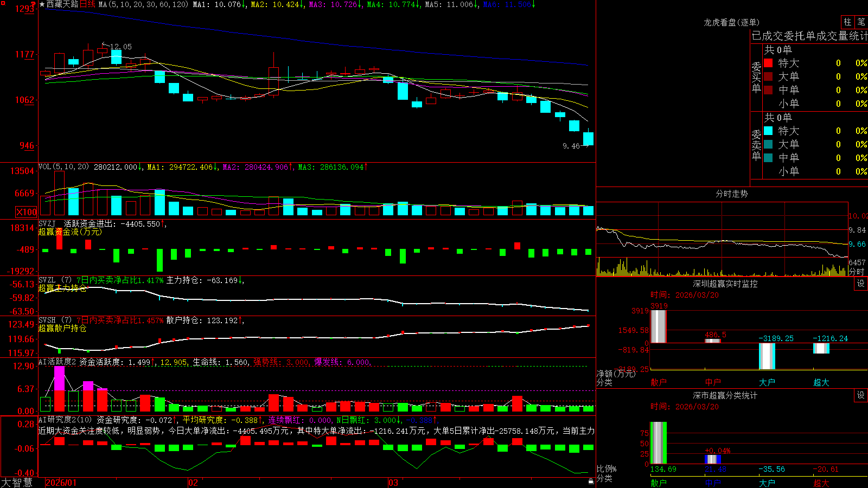868x488 pixels.
Task: Click the 1293 price axis value
Action: 25,9
